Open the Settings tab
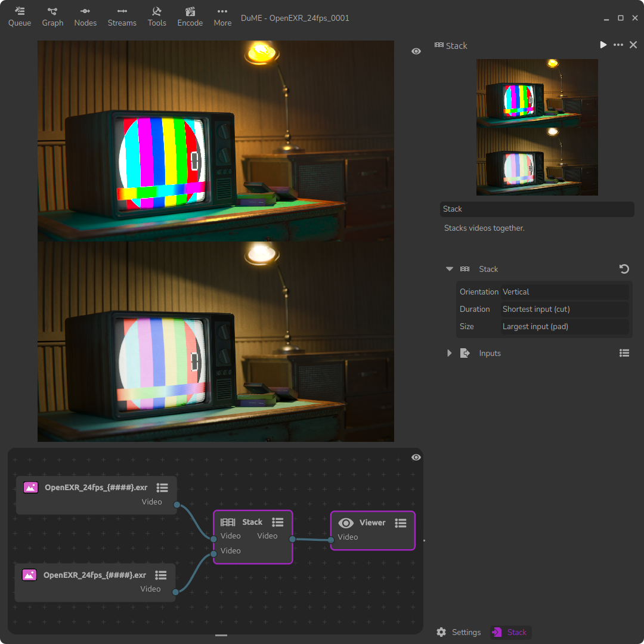644x644 pixels. pyautogui.click(x=459, y=632)
